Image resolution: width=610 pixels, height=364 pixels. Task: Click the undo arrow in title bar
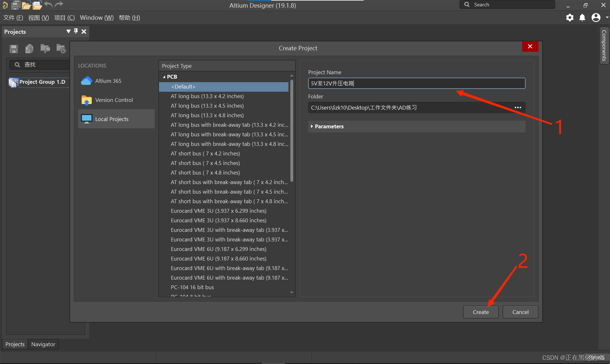48,5
